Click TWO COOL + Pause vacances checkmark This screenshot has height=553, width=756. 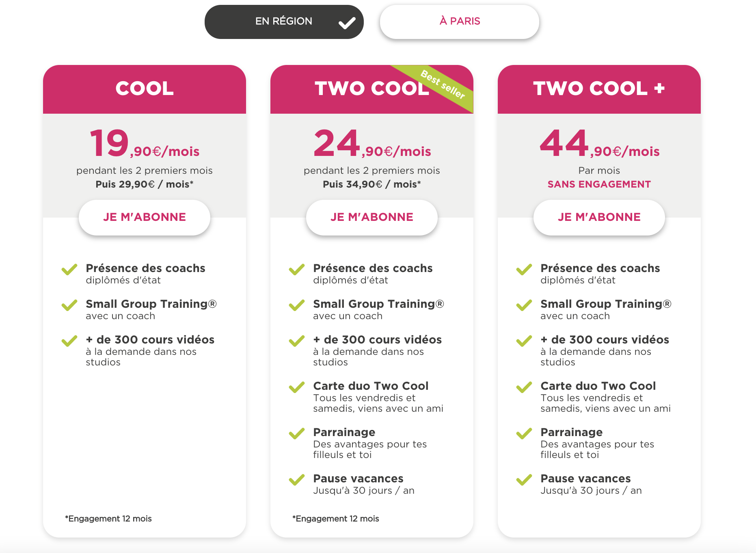point(524,480)
